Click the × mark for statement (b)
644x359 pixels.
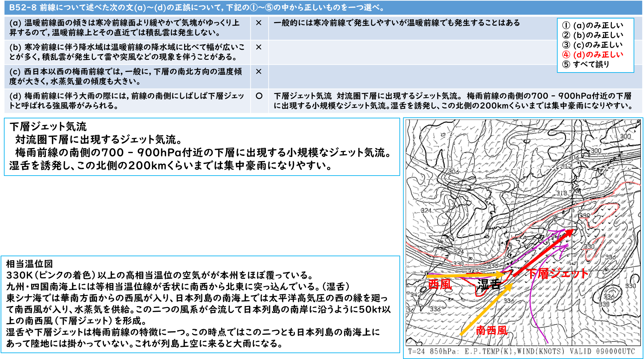259,47
